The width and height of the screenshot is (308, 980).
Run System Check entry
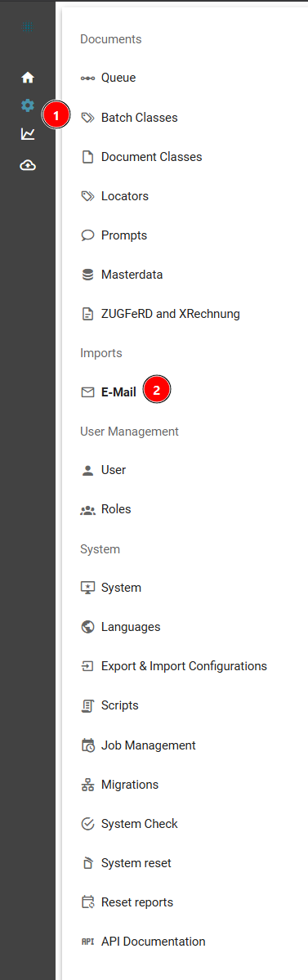[x=140, y=824]
